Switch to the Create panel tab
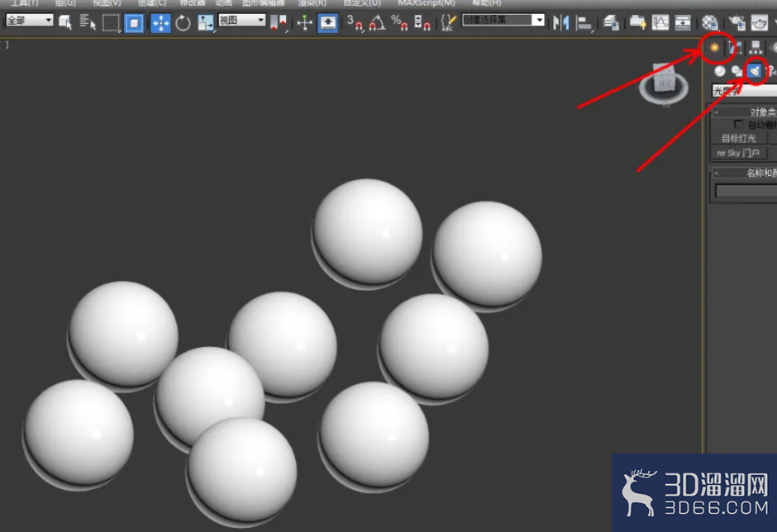Screen dimensions: 777x532 pyautogui.click(x=714, y=48)
